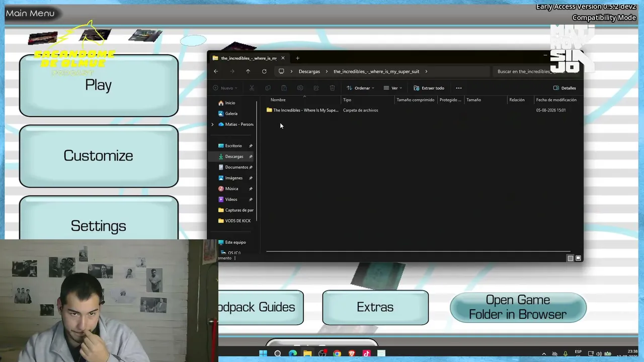Click the 05-08-2026 15:01 date cell
The image size is (644, 362).
tap(551, 110)
